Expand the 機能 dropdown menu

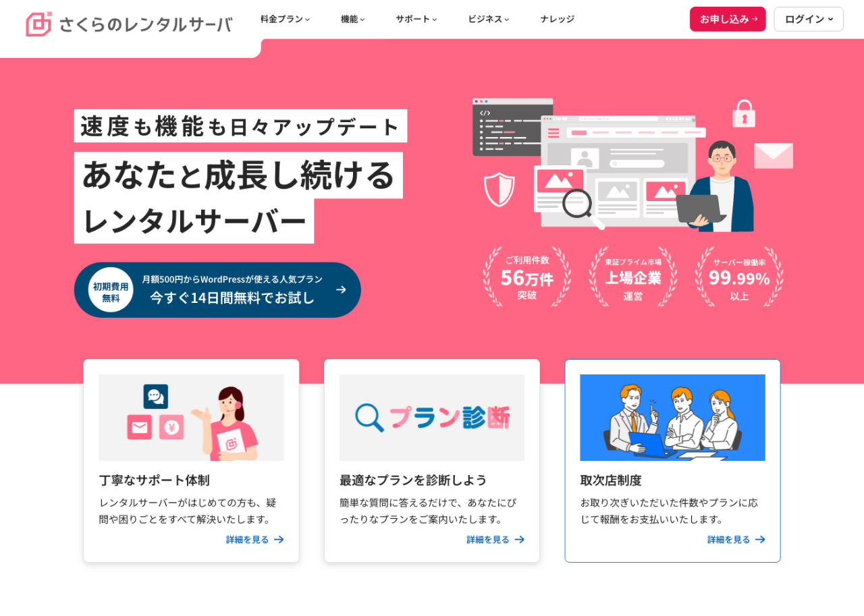352,19
